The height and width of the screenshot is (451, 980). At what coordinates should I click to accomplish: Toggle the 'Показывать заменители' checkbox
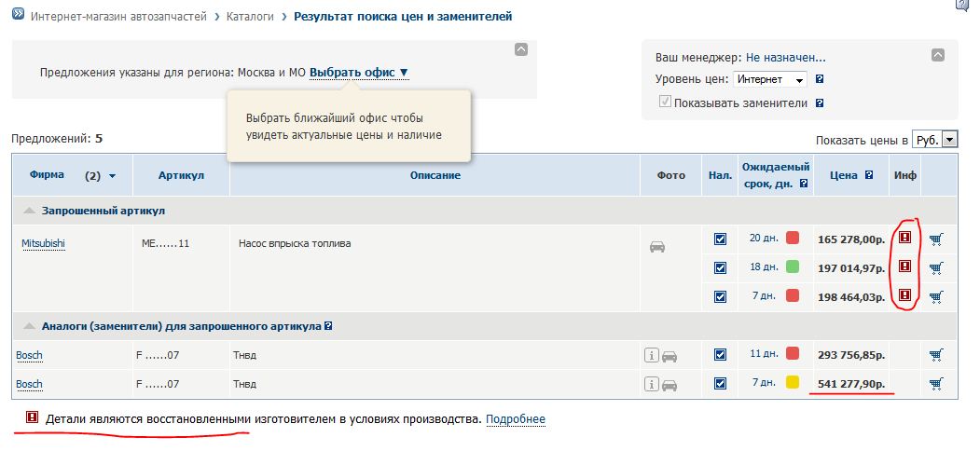pyautogui.click(x=665, y=102)
